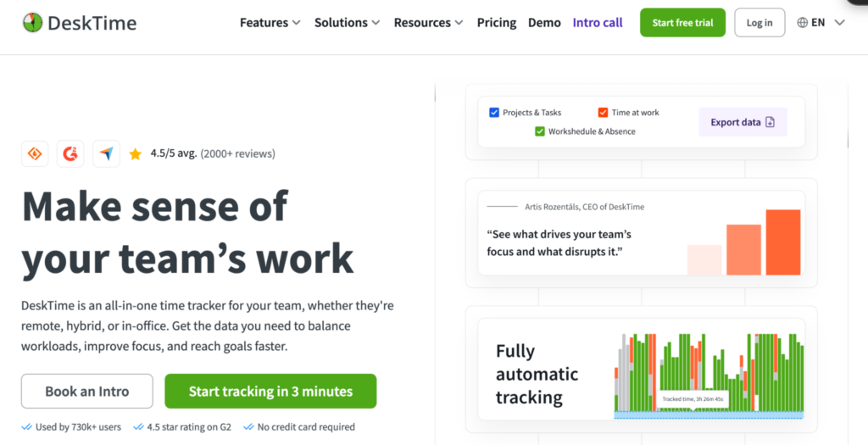This screenshot has height=445, width=868.
Task: Click the Start free trial button
Action: (682, 23)
